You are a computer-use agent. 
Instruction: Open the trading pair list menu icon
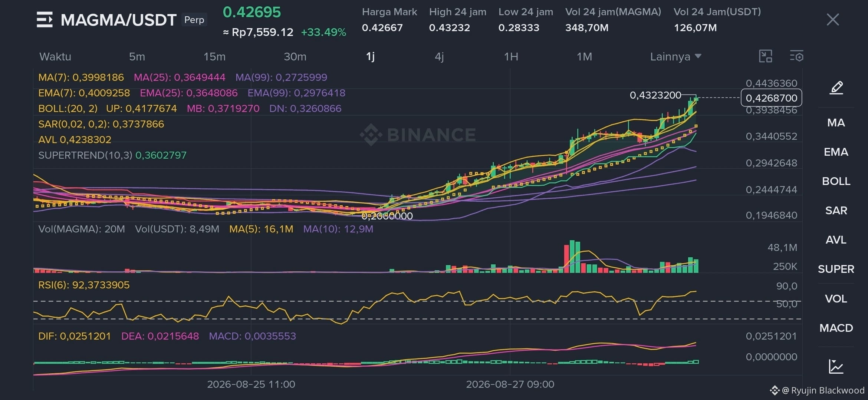coord(45,20)
